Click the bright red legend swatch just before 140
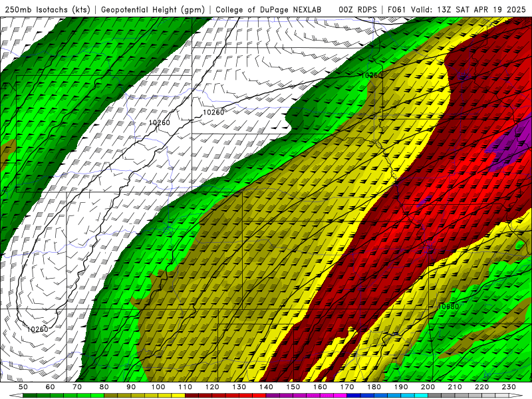532x399 pixels. pos(259,396)
